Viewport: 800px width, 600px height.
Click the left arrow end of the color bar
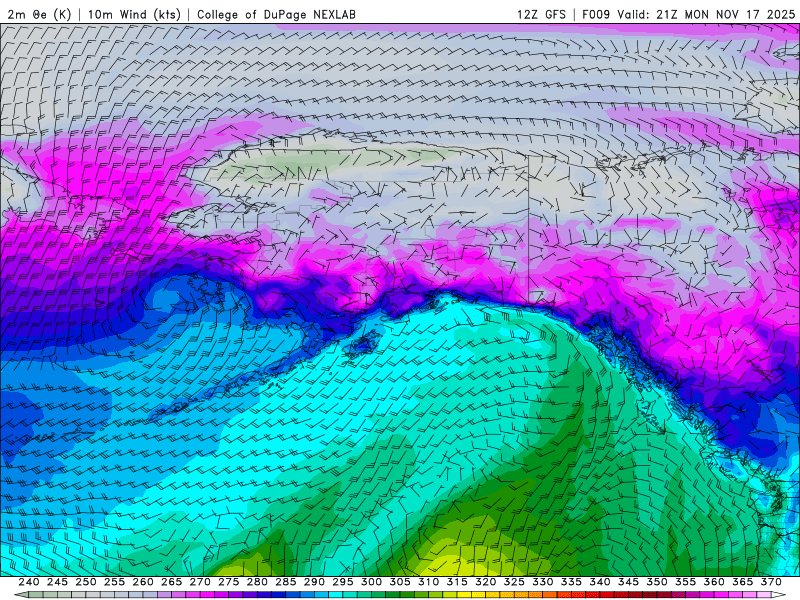pos(20,595)
